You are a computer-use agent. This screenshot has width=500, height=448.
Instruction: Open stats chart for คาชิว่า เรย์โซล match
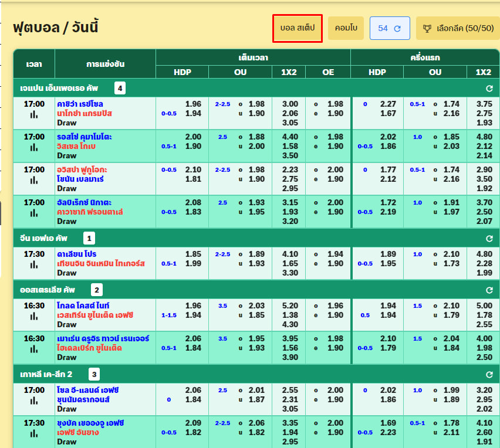[34, 116]
